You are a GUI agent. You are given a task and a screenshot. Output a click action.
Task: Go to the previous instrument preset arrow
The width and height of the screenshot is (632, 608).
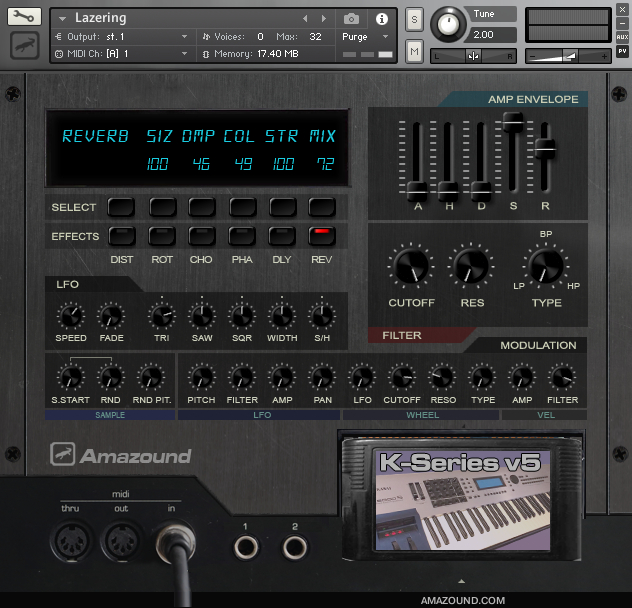(305, 19)
